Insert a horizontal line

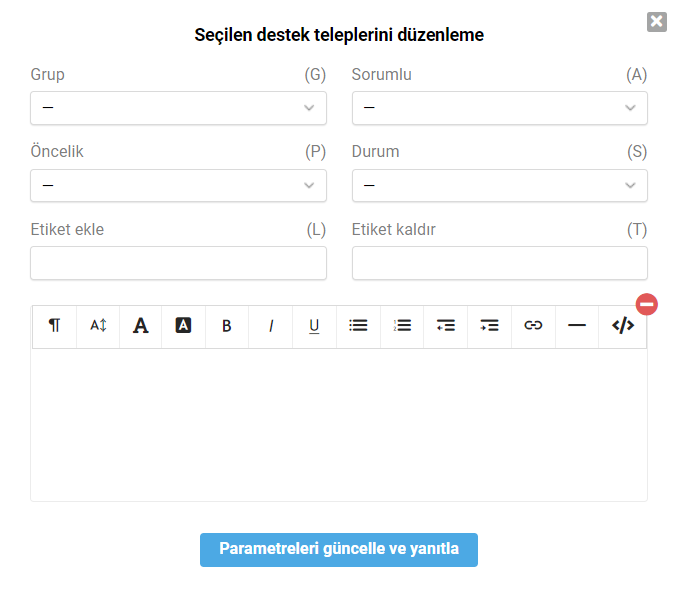tap(577, 326)
